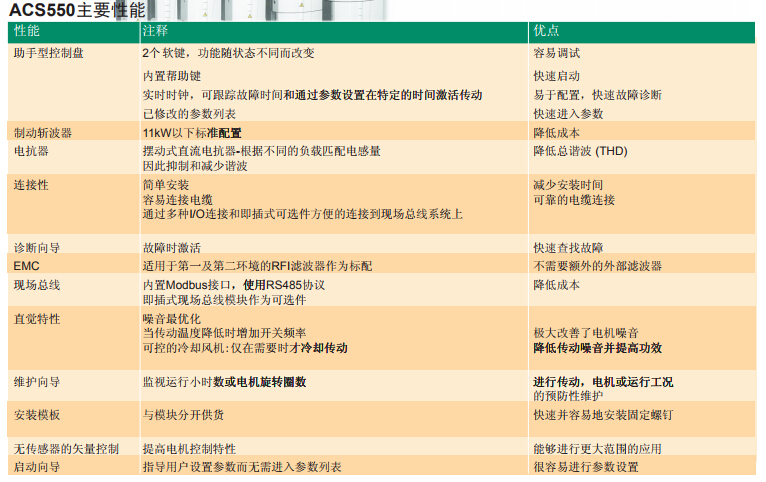
Task: Click the 电抗器 row label
Action: (31, 151)
